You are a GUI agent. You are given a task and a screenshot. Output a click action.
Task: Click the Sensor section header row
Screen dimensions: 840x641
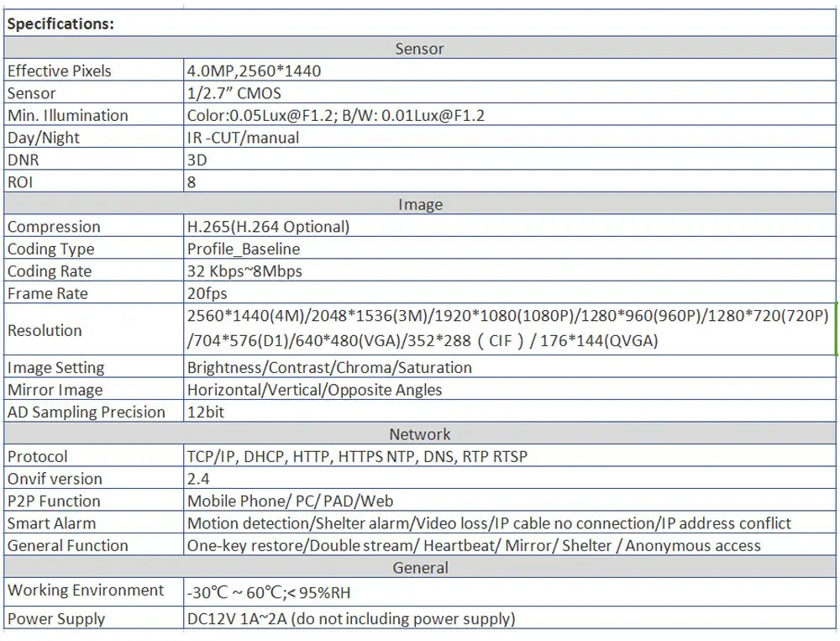tap(419, 48)
